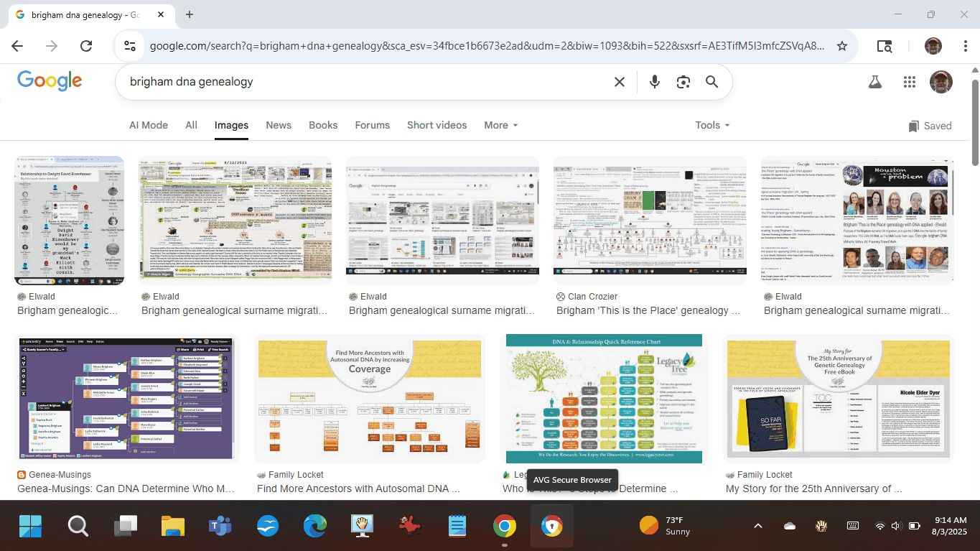Expand the More search filters dropdown

(500, 125)
